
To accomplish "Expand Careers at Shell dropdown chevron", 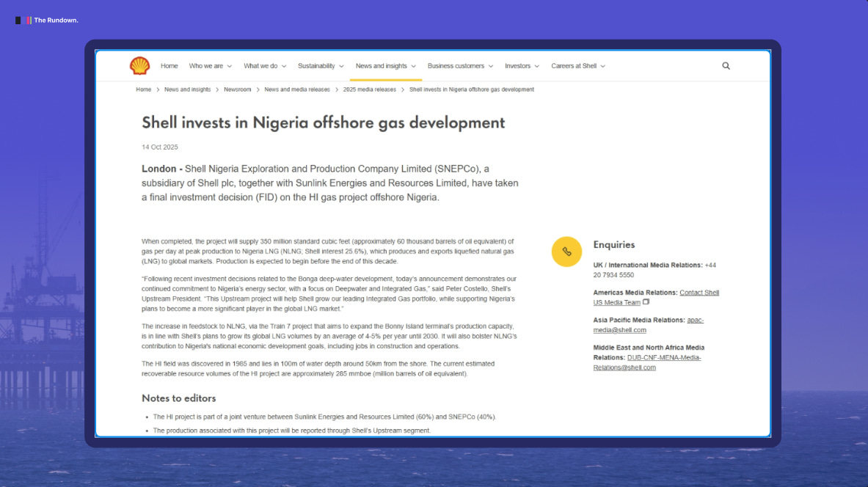I will [603, 67].
